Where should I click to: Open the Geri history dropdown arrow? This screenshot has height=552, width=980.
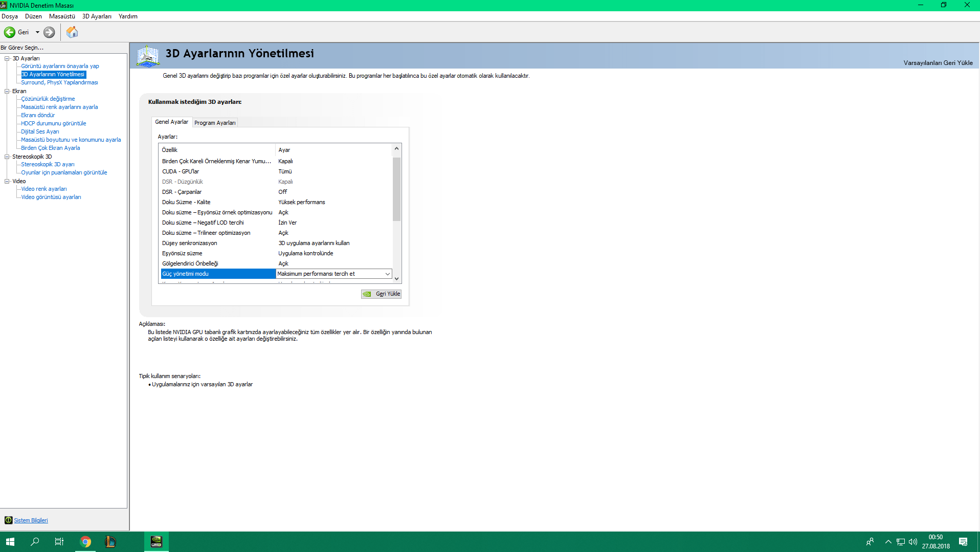pos(37,32)
